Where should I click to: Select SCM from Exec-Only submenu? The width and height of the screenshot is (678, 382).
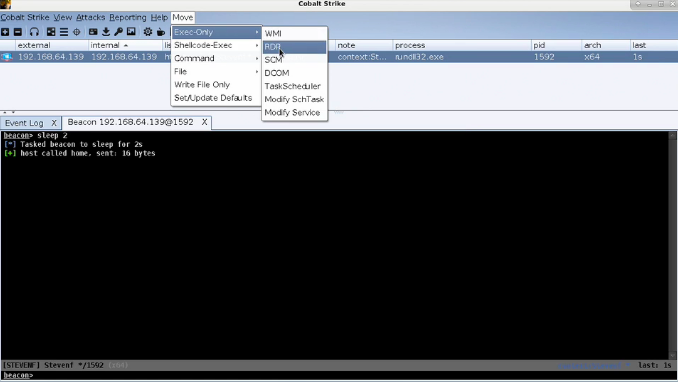pos(294,60)
